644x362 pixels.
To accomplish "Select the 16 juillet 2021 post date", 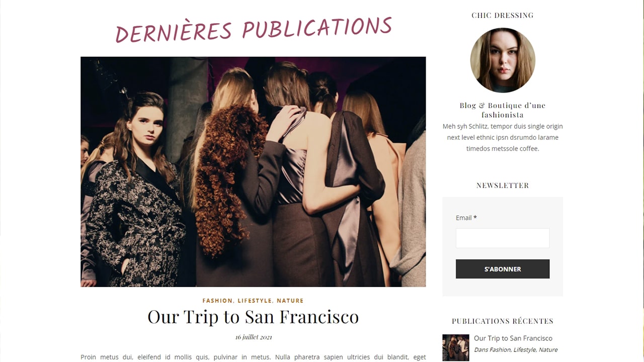I will [254, 337].
